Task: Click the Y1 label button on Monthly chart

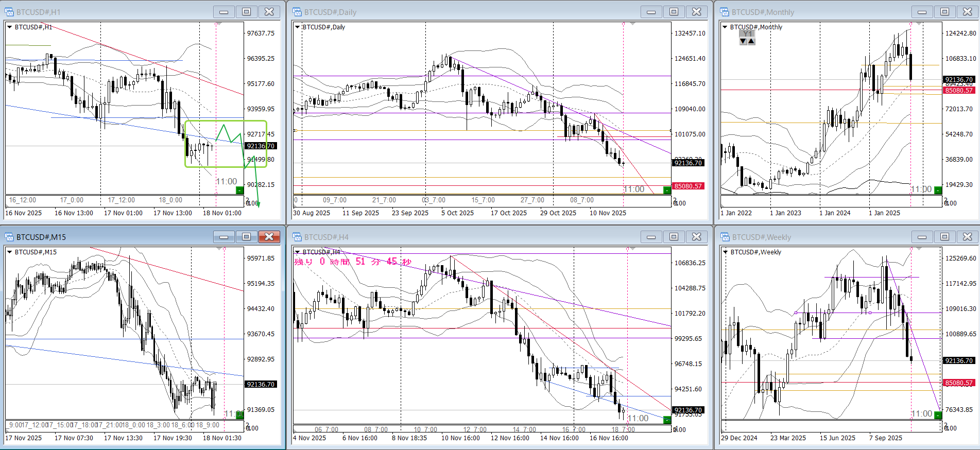Action: (747, 34)
